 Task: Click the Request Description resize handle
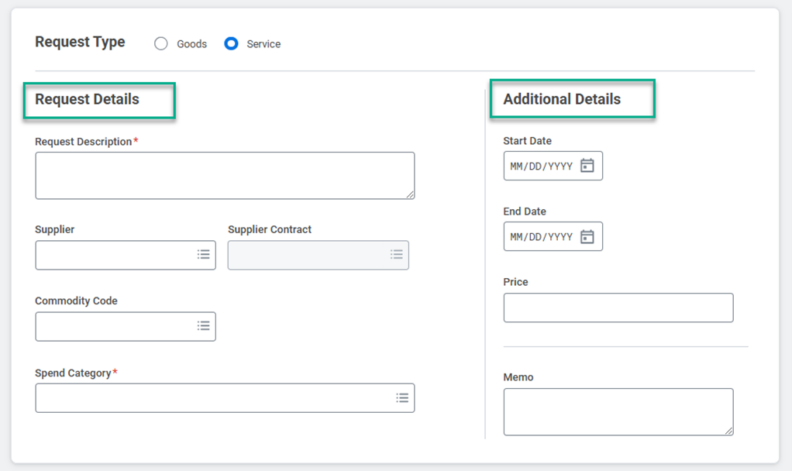409,194
